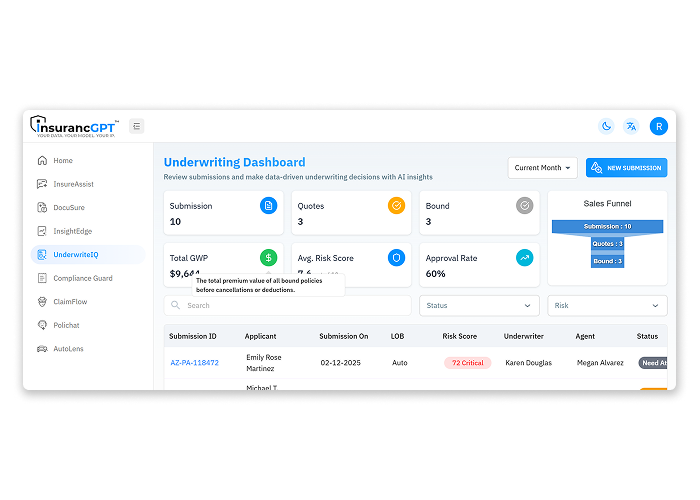Click the green Total GWP dollar icon
The width and height of the screenshot is (700, 500).
pyautogui.click(x=268, y=258)
